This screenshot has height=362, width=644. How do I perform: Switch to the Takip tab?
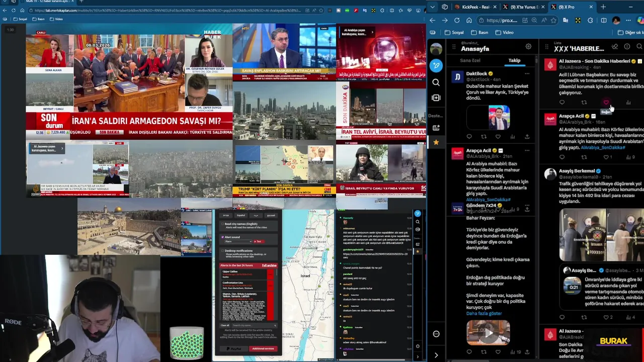click(514, 60)
